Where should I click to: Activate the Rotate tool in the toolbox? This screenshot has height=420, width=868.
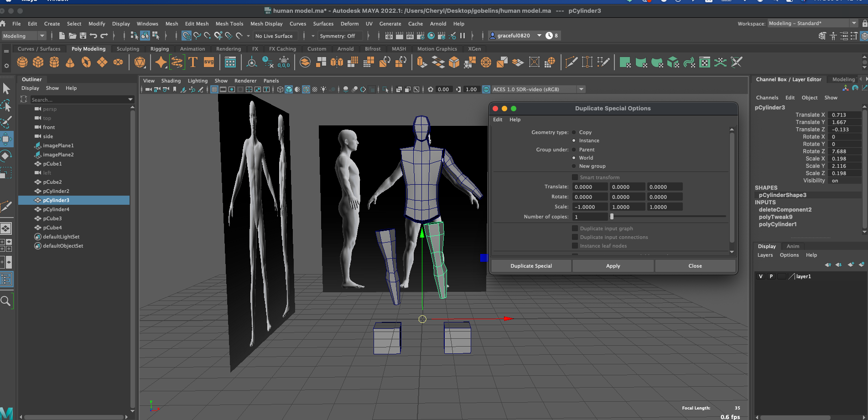6,156
